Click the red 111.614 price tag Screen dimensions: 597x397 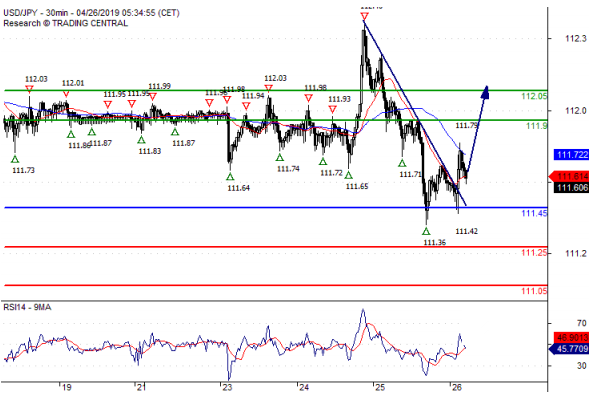point(569,177)
